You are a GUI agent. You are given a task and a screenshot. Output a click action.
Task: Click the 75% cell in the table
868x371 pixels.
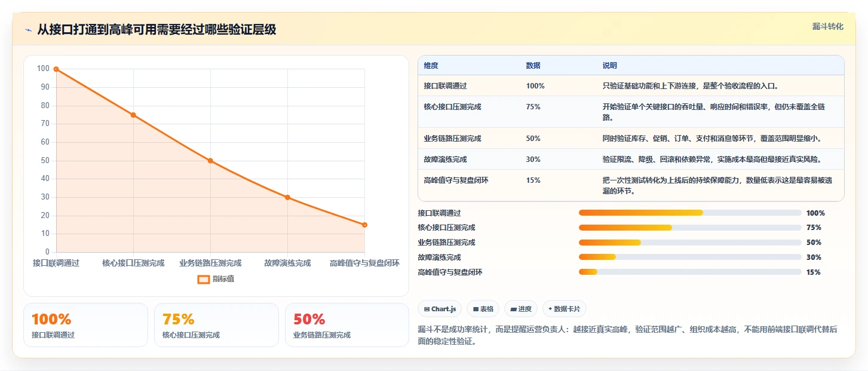pyautogui.click(x=533, y=107)
